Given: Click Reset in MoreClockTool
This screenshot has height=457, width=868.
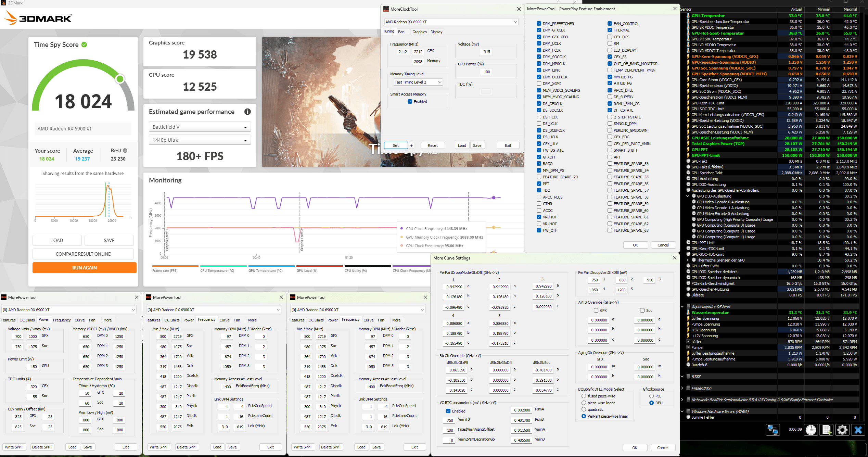Looking at the screenshot, I should coord(433,145).
